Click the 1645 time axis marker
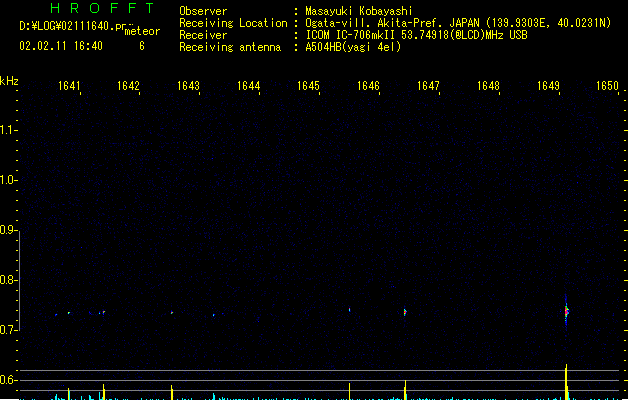629x400 pixels. (308, 86)
